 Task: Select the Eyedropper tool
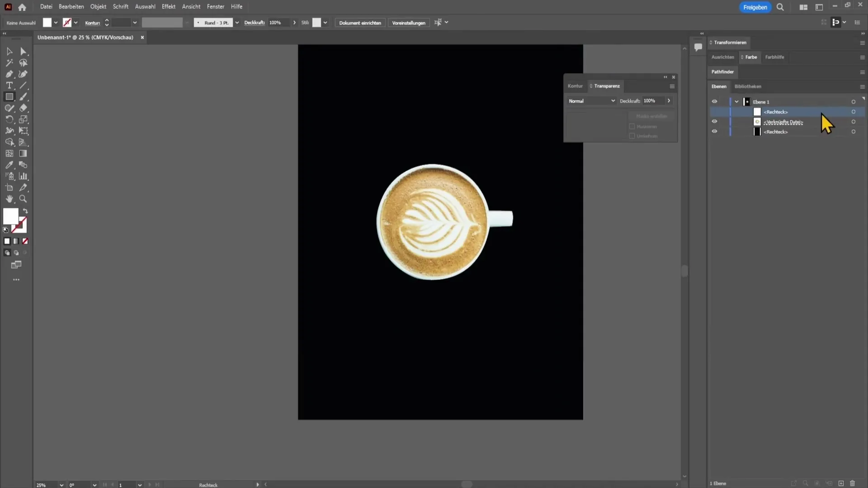(9, 165)
